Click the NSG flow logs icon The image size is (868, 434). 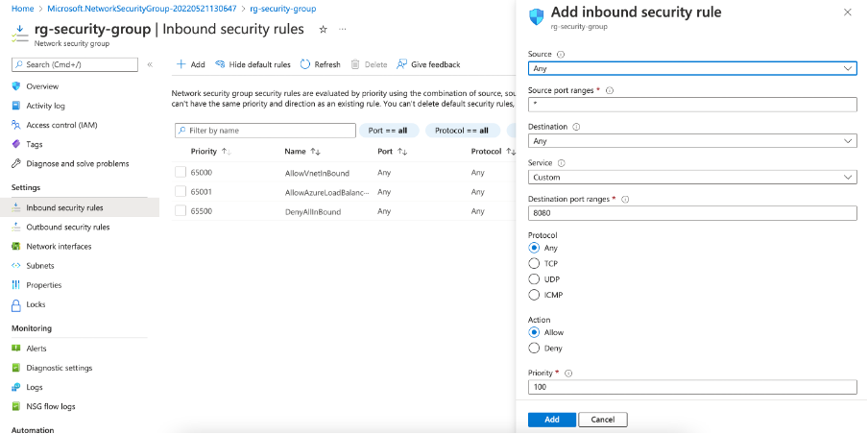click(x=16, y=406)
